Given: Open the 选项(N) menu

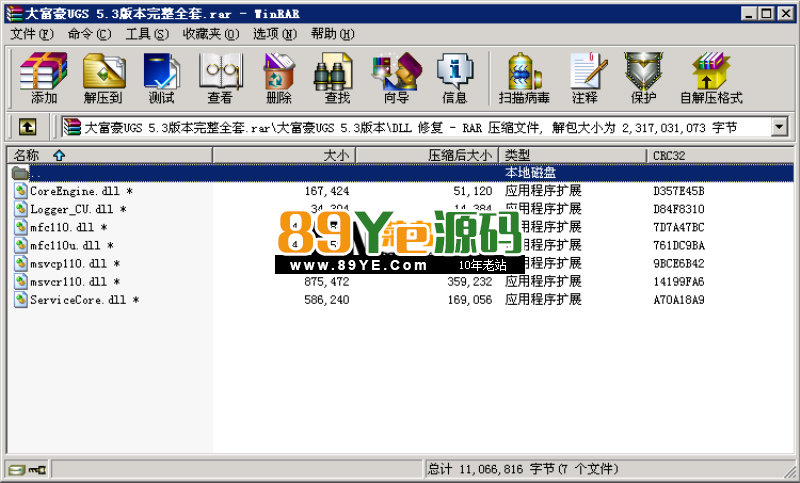Looking at the screenshot, I should point(275,34).
